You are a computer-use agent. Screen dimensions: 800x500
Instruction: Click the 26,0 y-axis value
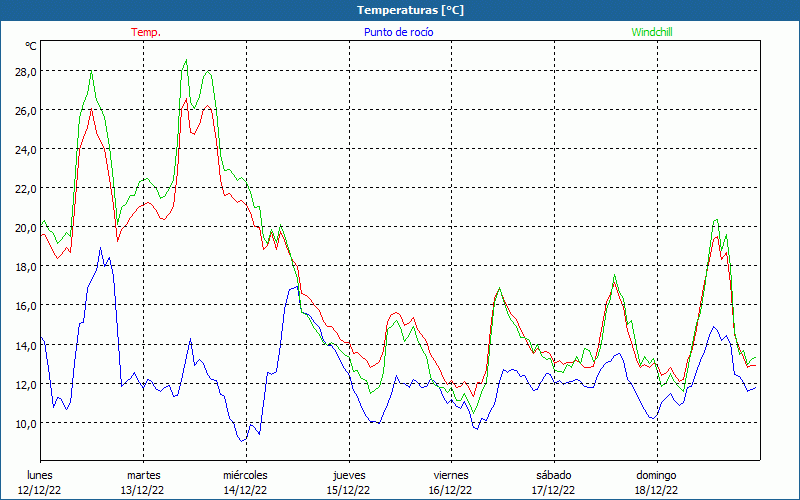tap(26, 111)
